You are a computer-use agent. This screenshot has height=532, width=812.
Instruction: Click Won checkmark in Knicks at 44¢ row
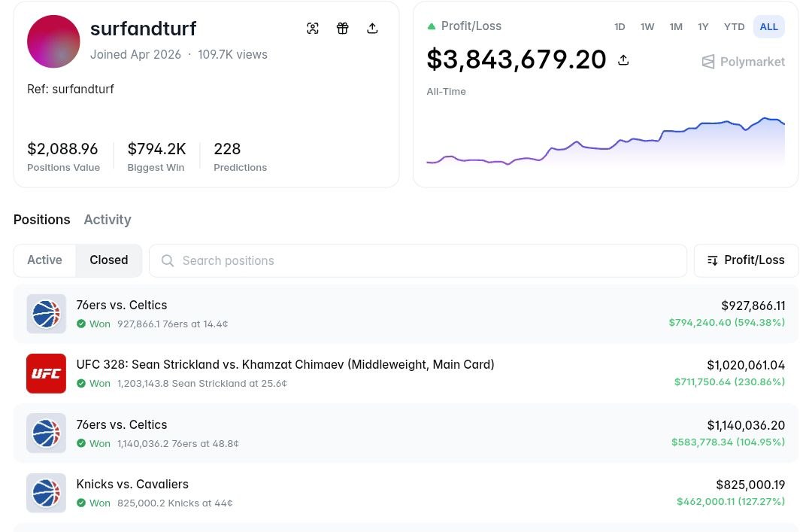pyautogui.click(x=80, y=503)
